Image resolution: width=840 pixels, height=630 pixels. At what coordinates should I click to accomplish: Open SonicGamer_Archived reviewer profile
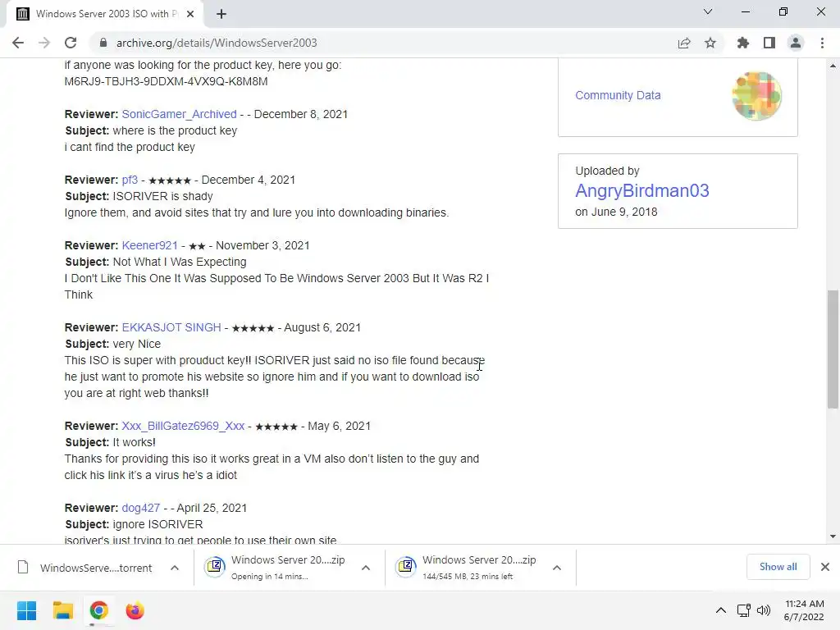179,114
